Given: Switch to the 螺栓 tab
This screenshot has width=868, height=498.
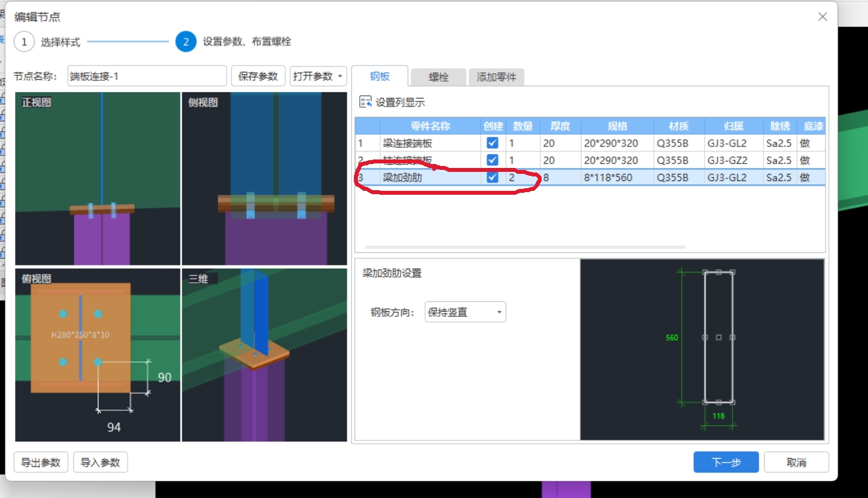Looking at the screenshot, I should [x=440, y=76].
